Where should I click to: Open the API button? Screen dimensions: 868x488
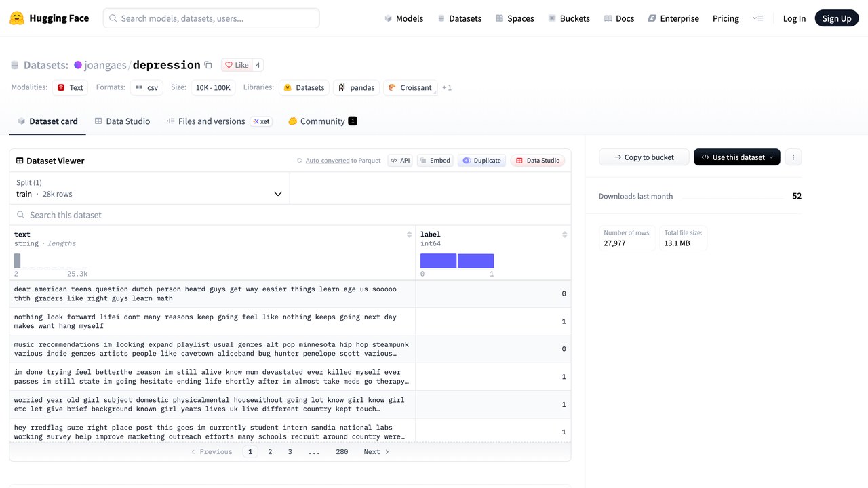tap(399, 161)
